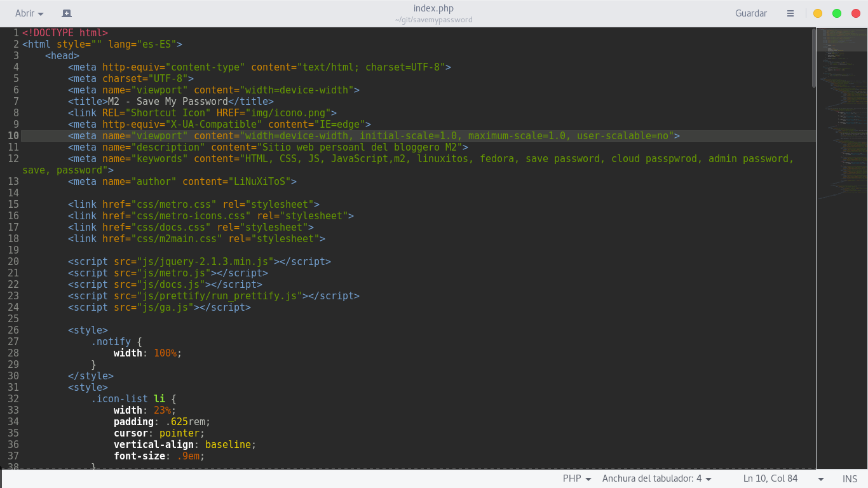Click the <!DOCTYPE html> declaration
This screenshot has height=488, width=868.
tap(65, 33)
